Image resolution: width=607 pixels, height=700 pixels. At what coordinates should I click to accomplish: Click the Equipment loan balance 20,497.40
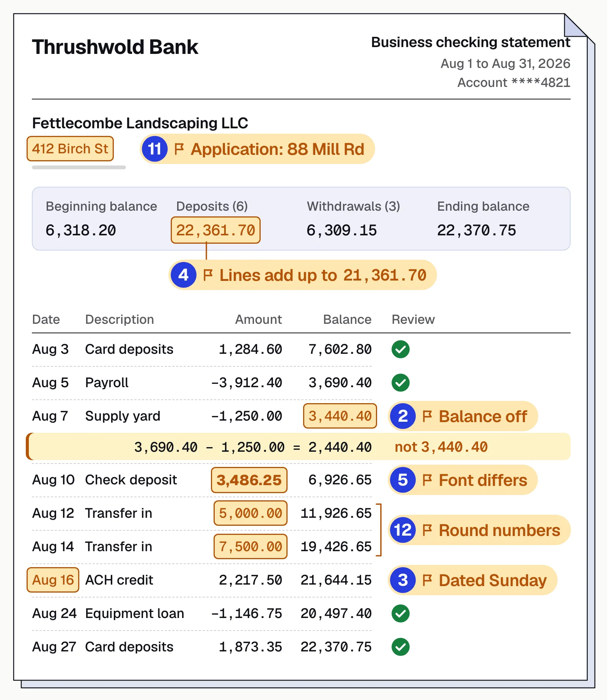(x=336, y=613)
